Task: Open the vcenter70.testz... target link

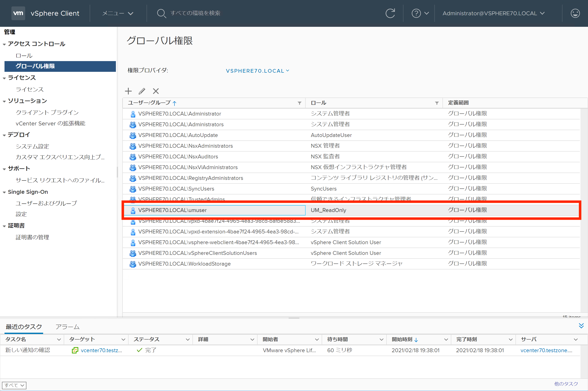Action: pos(101,350)
